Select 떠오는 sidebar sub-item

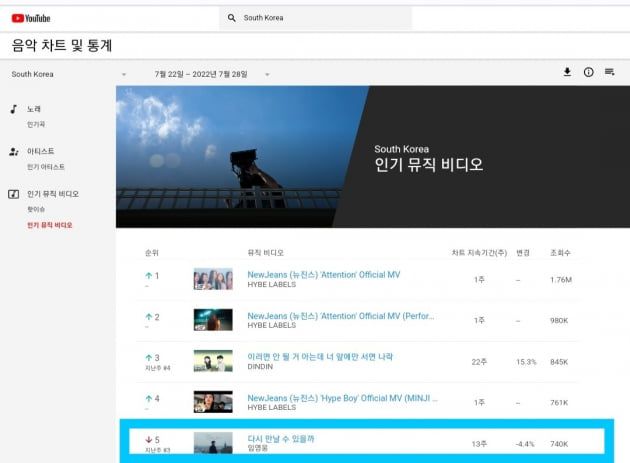(36, 209)
